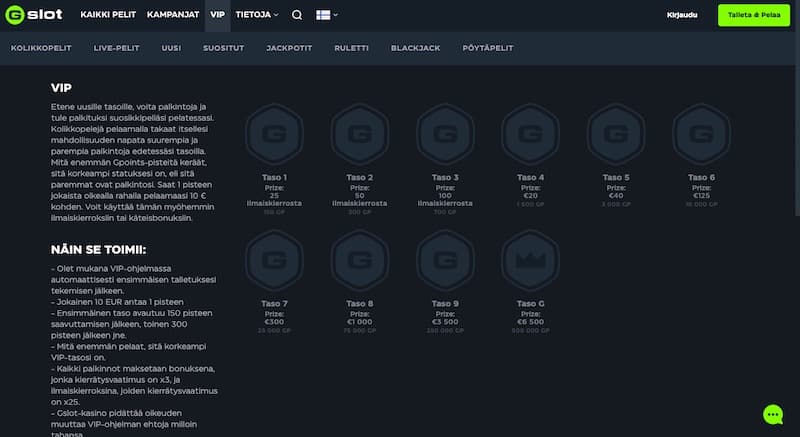
Task: Open the search magnifier icon
Action: tap(297, 15)
